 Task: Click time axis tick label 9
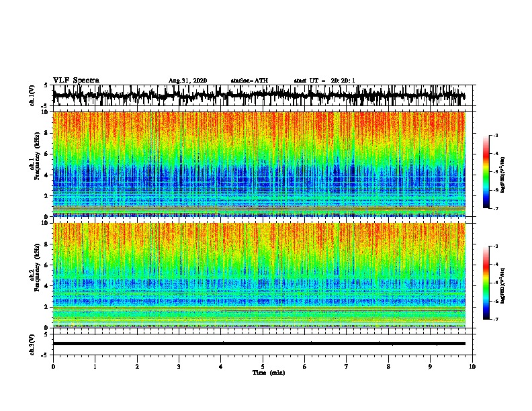(430, 367)
